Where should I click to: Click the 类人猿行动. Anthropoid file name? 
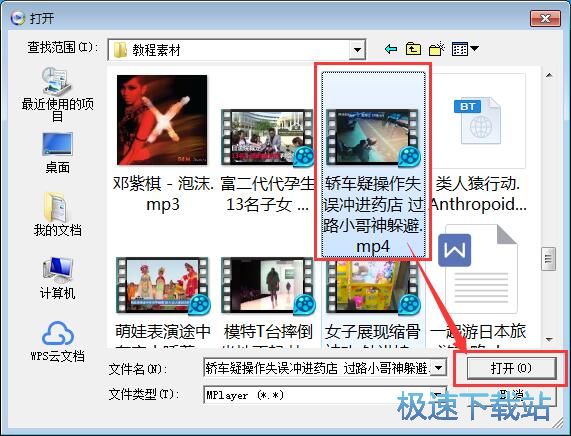[x=478, y=194]
